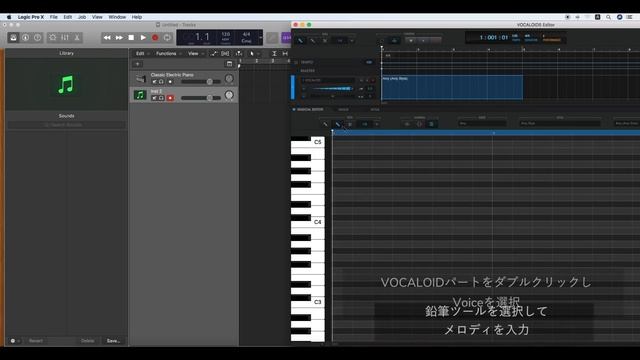Click the Stop transport button
Viewport: 640px width, 360px height.
click(x=131, y=38)
